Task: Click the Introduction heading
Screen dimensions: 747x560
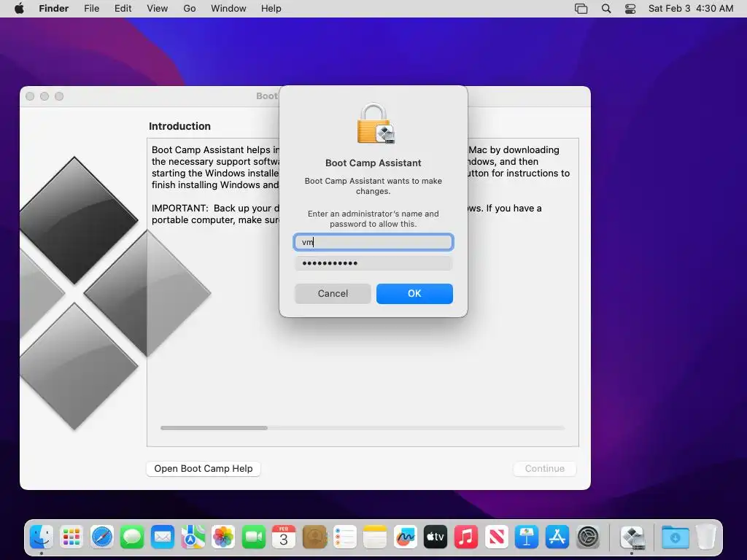Action: point(179,126)
